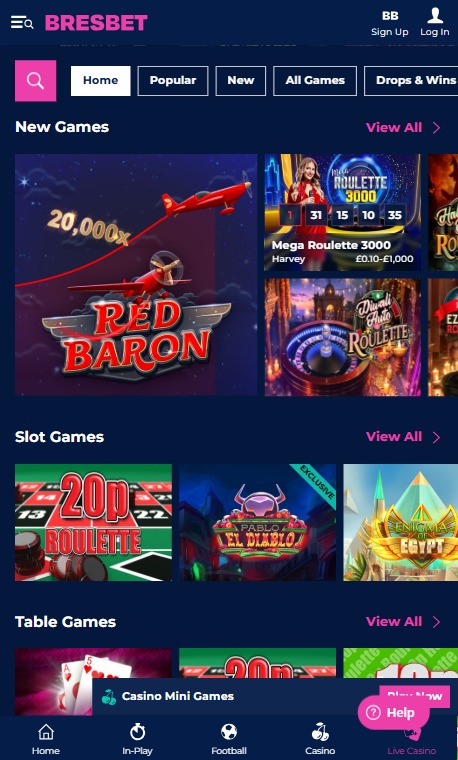Open Drops & Wins tab

coord(411,80)
